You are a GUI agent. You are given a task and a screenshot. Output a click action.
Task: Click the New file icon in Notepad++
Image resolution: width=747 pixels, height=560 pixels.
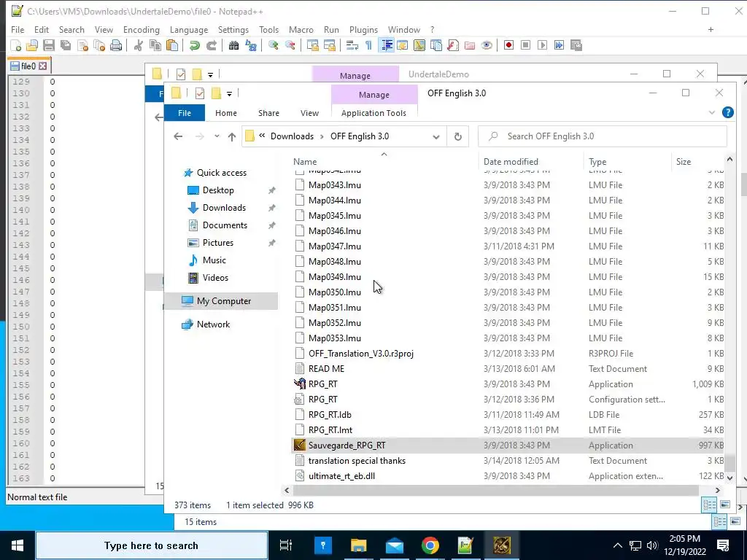(16, 45)
